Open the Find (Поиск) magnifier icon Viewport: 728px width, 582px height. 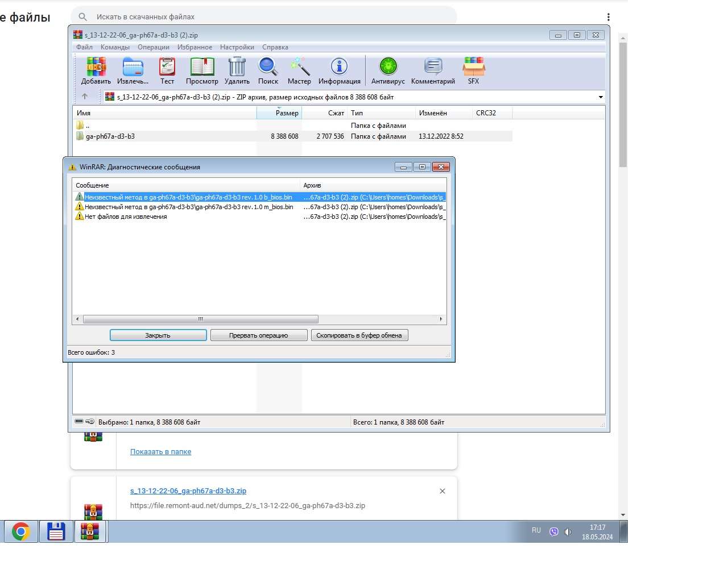point(268,67)
